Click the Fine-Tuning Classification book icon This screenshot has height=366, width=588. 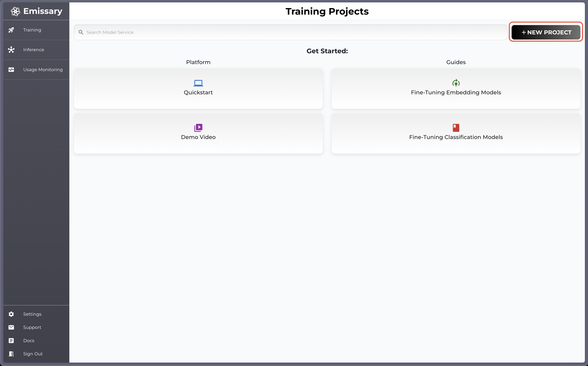456,127
